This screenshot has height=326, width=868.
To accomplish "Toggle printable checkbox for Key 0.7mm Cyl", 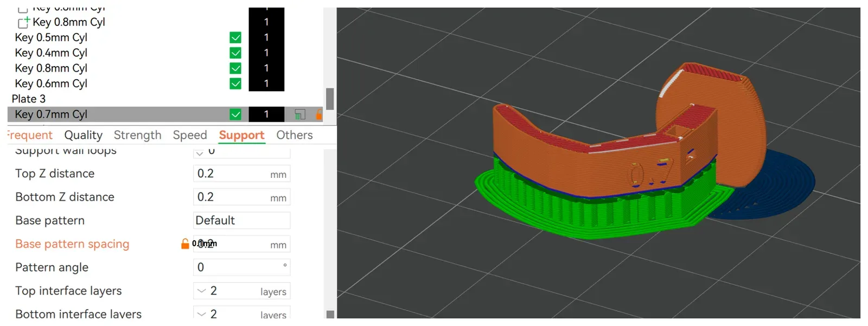I will click(235, 114).
